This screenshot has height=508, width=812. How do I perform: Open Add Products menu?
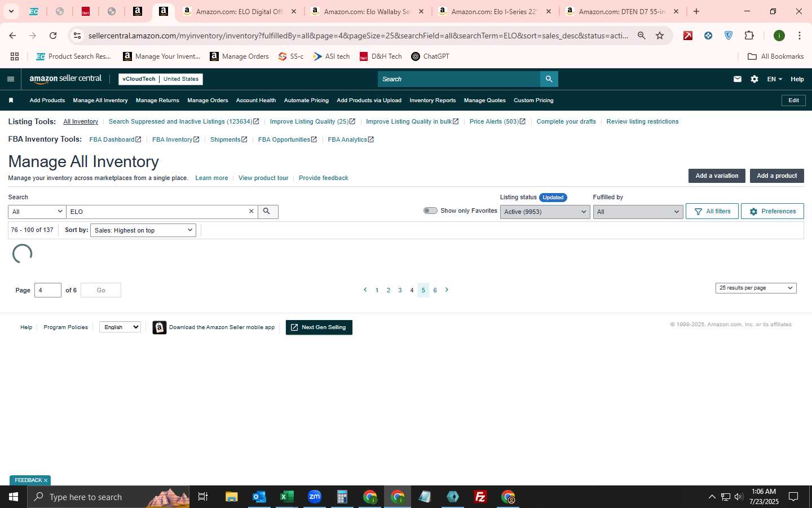coord(47,100)
